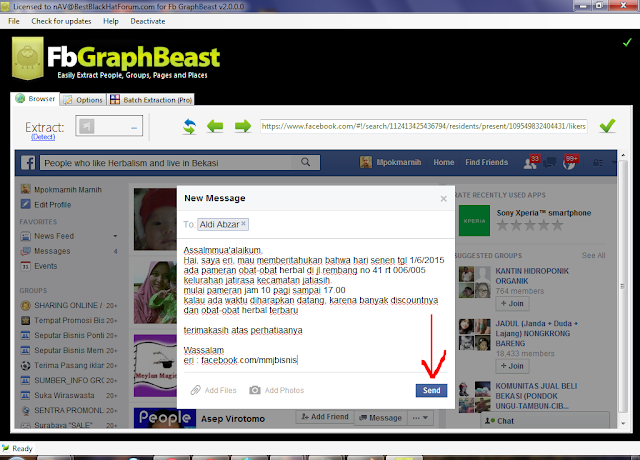The width and height of the screenshot is (640, 460).
Task: Click the search magnifier icon
Action: click(x=305, y=162)
